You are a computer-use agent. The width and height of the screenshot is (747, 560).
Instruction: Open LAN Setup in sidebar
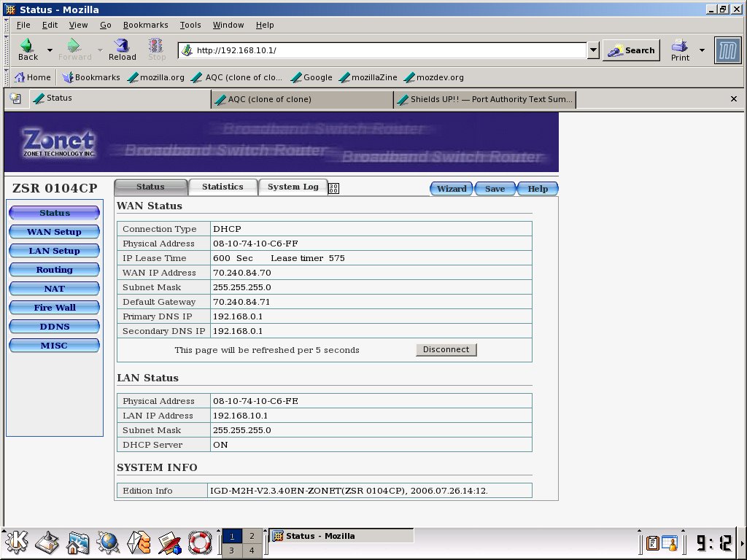click(x=54, y=251)
